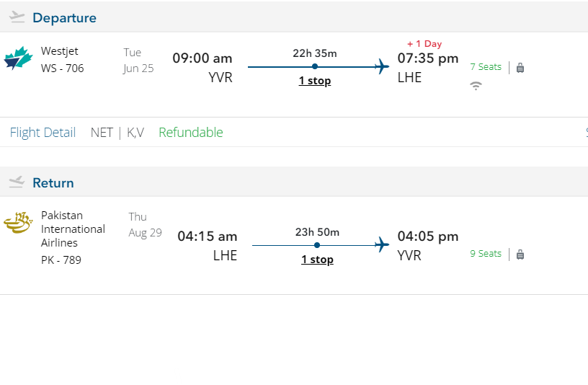Click the Departure takeoff plane icon
Viewport: 588px width, 385px height.
click(17, 17)
